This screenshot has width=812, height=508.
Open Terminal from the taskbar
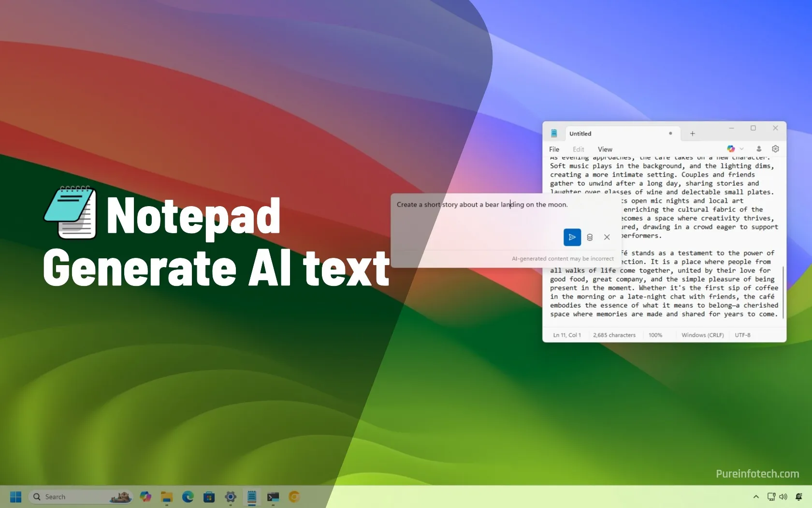pos(273,497)
